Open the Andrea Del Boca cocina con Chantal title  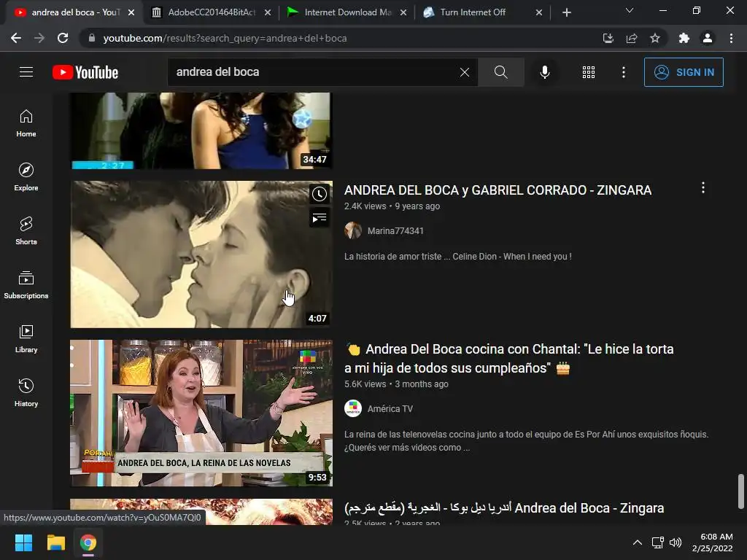point(508,359)
